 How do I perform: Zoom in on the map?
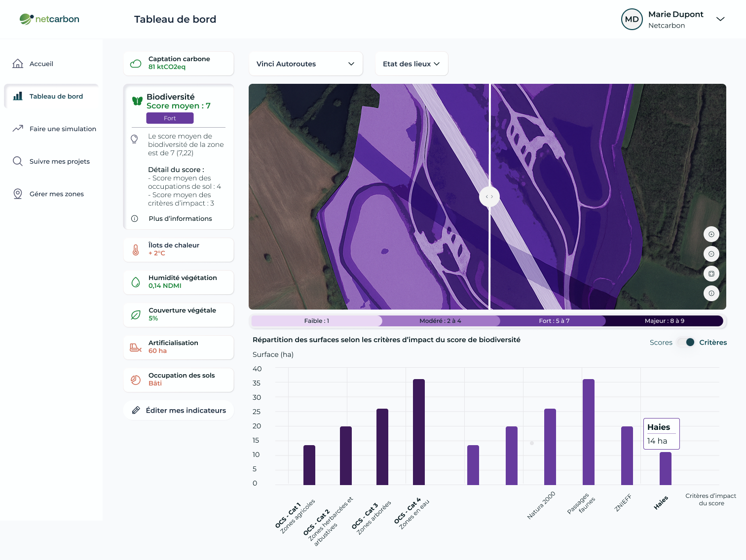711,234
